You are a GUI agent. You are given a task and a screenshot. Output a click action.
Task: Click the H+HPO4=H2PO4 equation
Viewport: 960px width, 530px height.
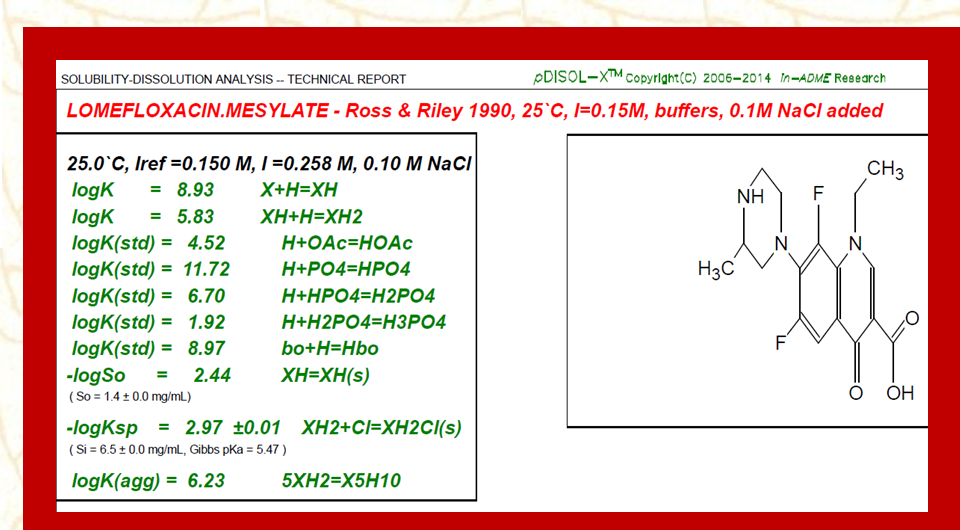click(358, 296)
